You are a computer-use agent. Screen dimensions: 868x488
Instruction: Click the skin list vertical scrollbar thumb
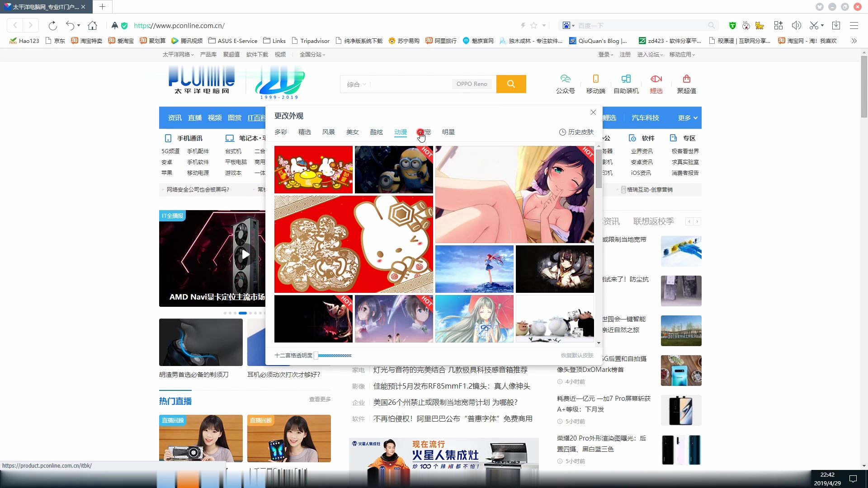(599, 169)
